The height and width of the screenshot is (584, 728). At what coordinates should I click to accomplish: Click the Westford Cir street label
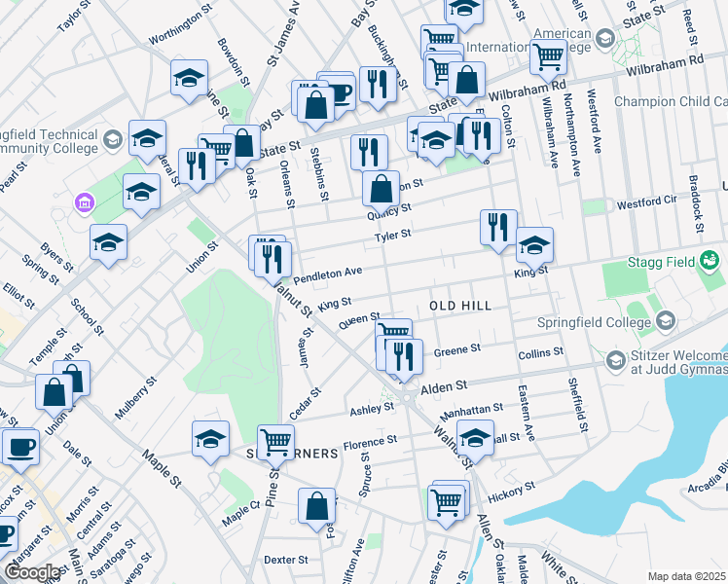[647, 202]
